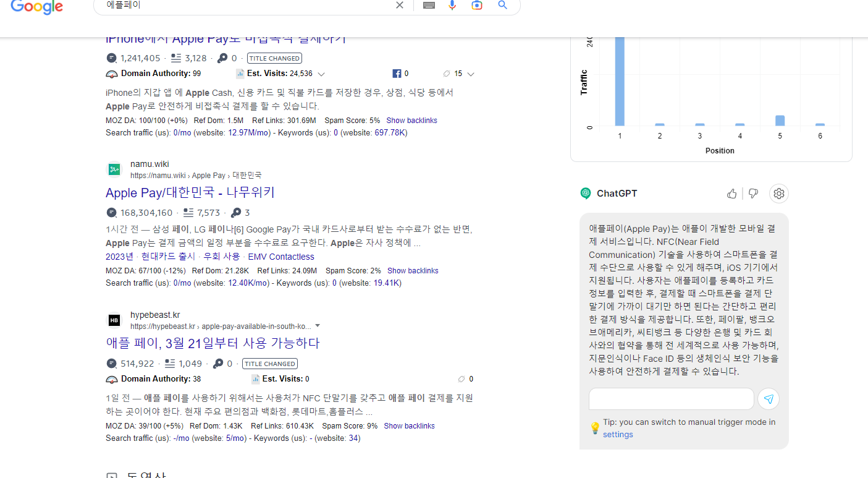Click Domain Authority gauge icon for 99

tap(112, 74)
